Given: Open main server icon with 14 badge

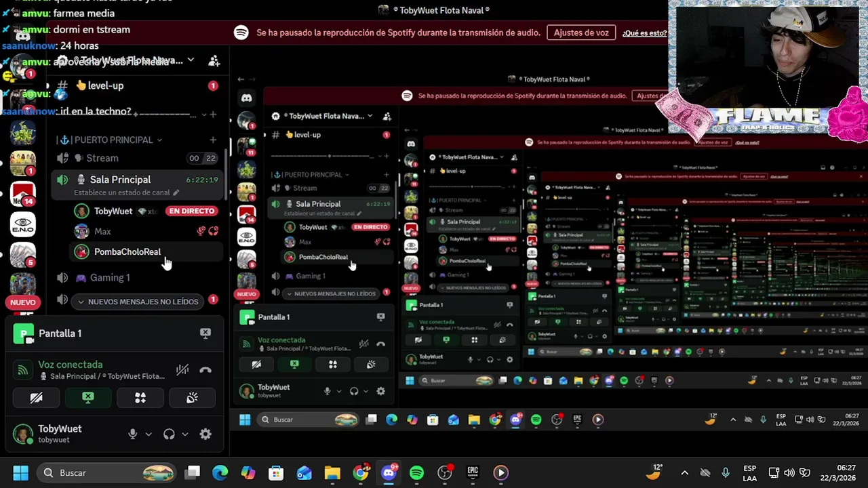Looking at the screenshot, I should tap(23, 194).
